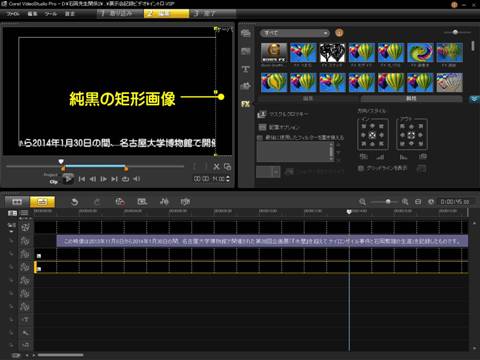Screen dimensions: 480x360
Task: Open the File menu
Action: coord(13,14)
